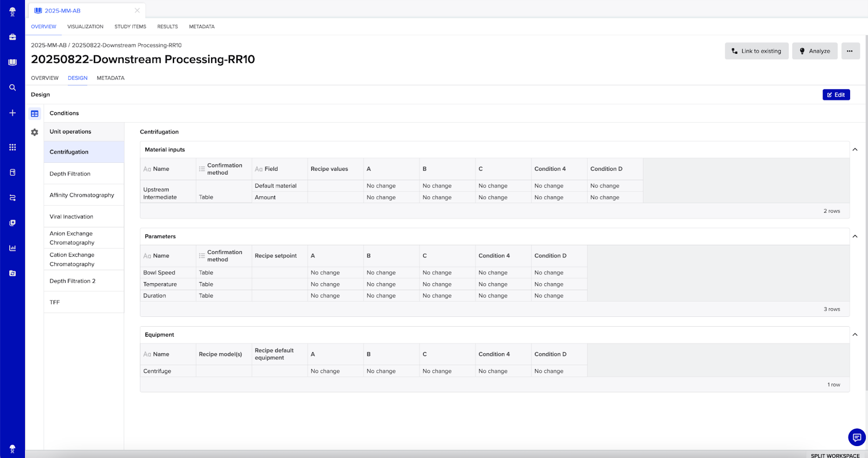Collapse the Material inputs section
The height and width of the screenshot is (458, 868).
tap(855, 150)
